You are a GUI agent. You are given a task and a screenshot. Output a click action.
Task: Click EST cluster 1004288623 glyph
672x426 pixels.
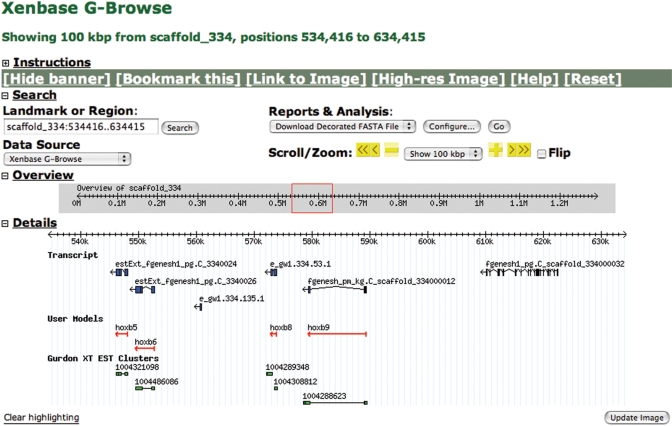(335, 402)
